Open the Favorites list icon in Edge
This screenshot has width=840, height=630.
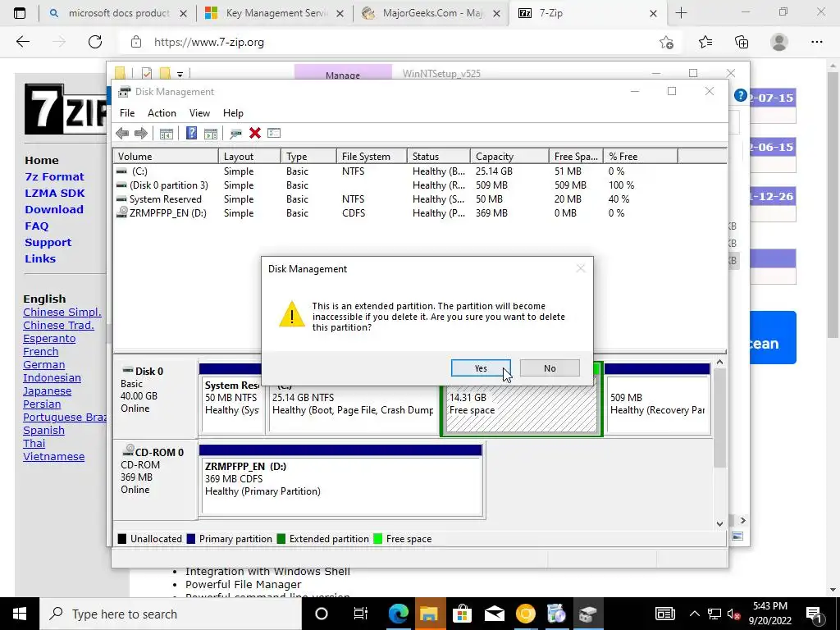pyautogui.click(x=705, y=42)
